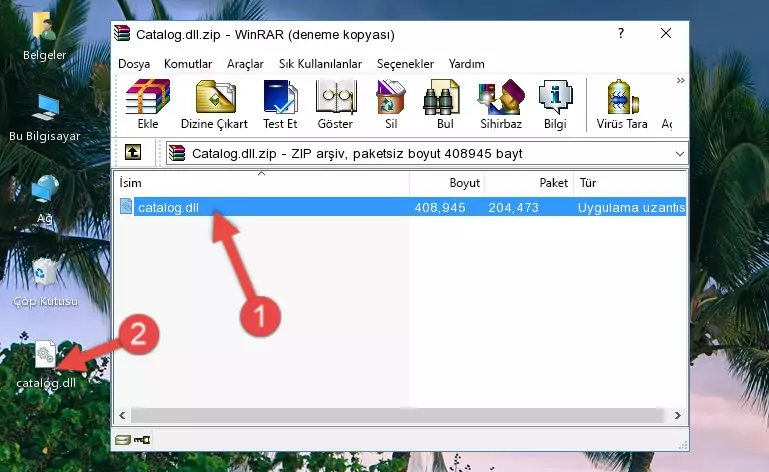
Task: Go up one folder level icon
Action: tap(133, 153)
